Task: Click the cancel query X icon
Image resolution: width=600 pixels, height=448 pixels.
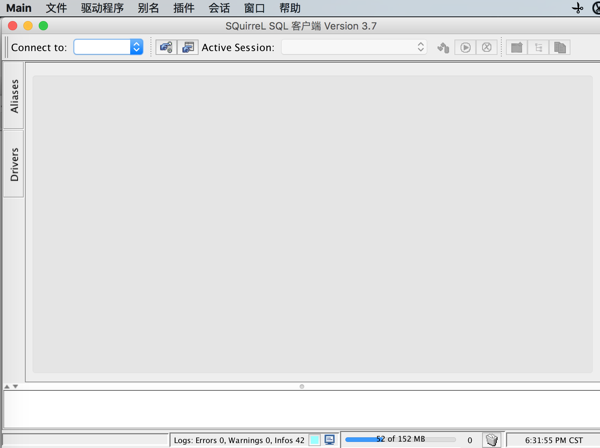Action: pos(487,47)
